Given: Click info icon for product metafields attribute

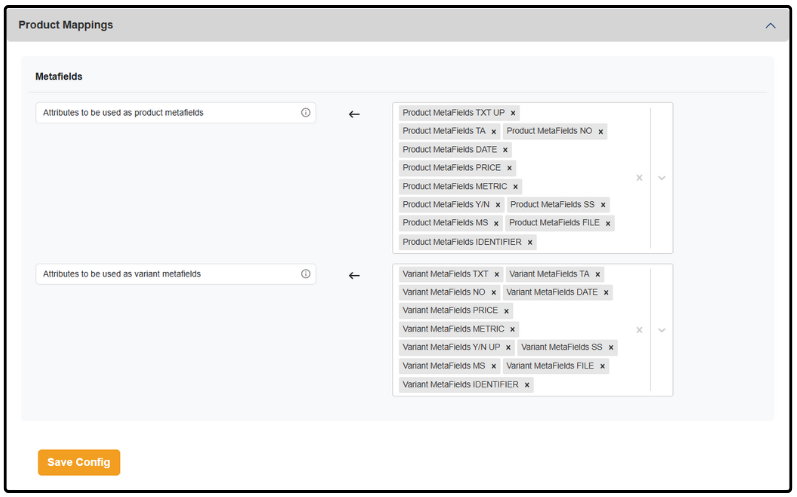Looking at the screenshot, I should coord(305,113).
